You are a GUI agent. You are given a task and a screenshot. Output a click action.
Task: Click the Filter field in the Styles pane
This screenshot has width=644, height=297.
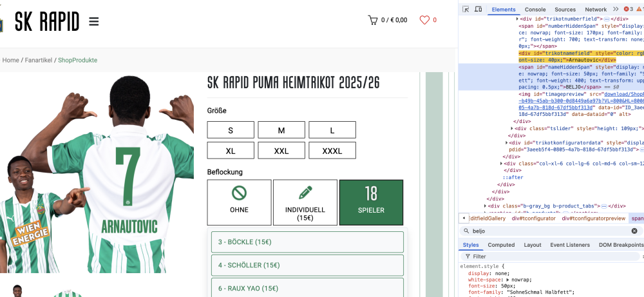click(x=551, y=256)
